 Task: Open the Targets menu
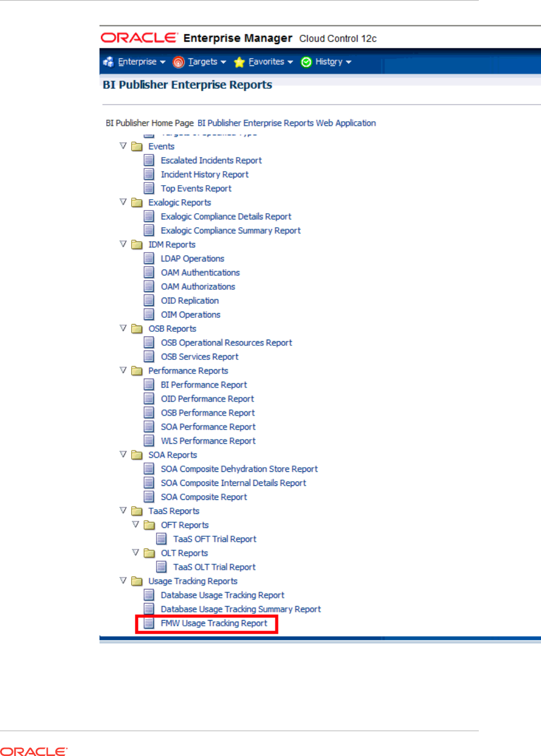tap(207, 62)
